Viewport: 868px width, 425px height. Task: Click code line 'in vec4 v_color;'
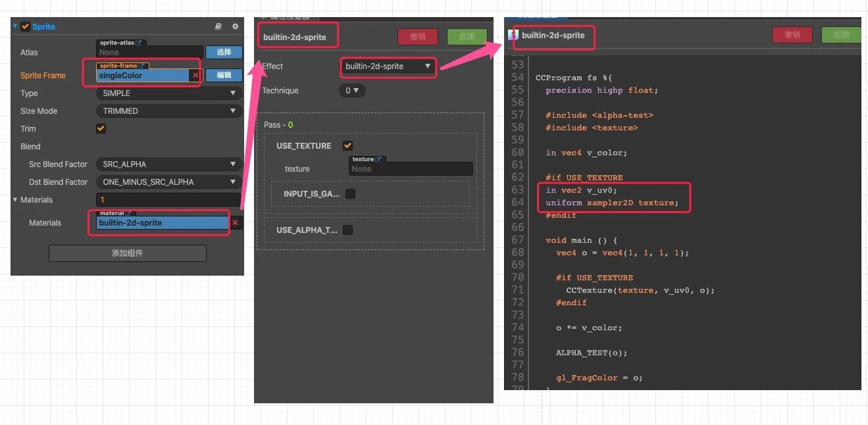[586, 153]
